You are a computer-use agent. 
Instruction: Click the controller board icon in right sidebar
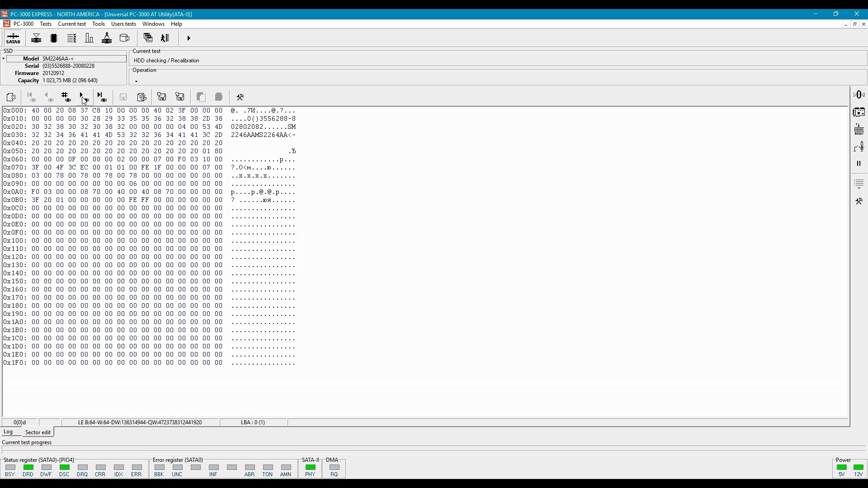point(859,112)
